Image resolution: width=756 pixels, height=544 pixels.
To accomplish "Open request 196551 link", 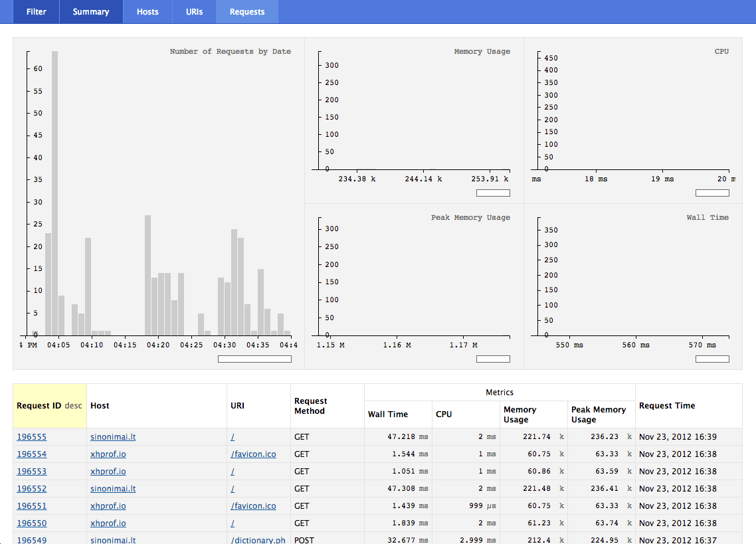I will tap(32, 506).
